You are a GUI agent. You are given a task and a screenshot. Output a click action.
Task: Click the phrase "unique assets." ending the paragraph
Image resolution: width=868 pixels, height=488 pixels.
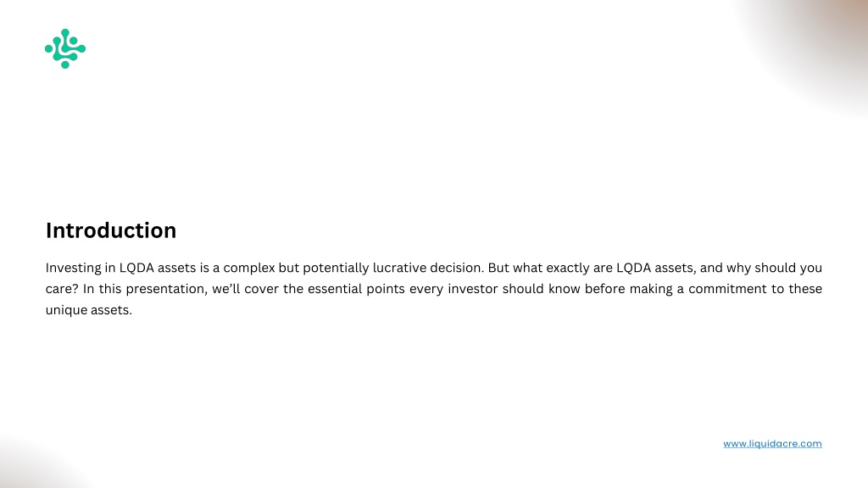point(88,310)
